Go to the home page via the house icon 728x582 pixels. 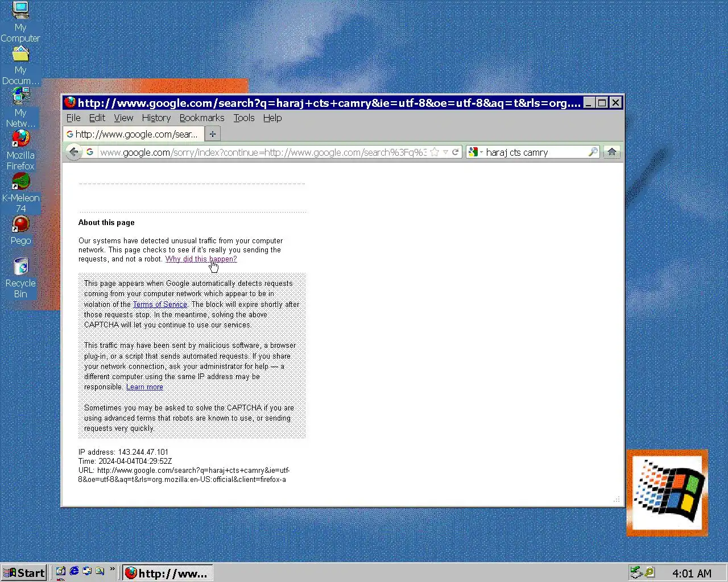[x=612, y=152]
